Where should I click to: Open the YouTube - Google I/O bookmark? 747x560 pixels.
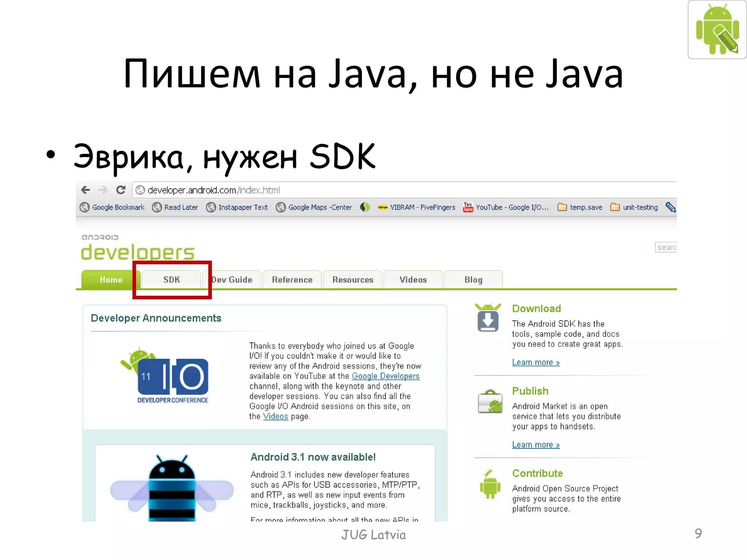tap(506, 207)
